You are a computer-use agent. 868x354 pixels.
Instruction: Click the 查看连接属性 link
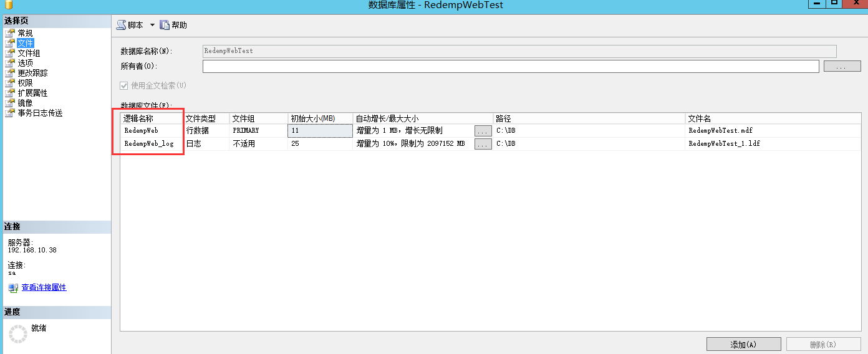tap(44, 287)
